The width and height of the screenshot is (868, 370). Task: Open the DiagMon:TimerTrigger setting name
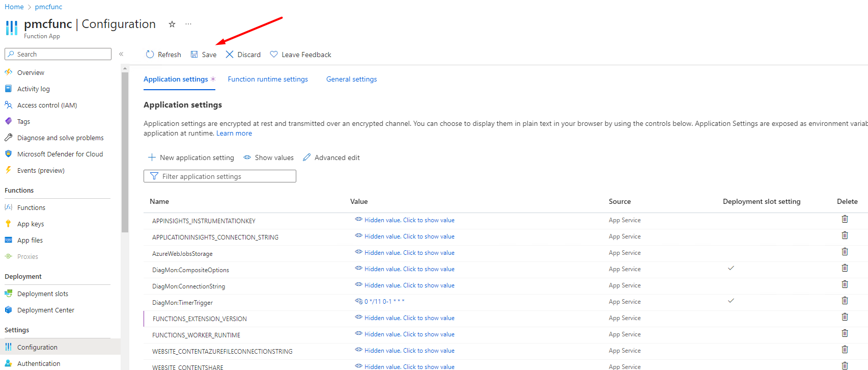click(182, 303)
